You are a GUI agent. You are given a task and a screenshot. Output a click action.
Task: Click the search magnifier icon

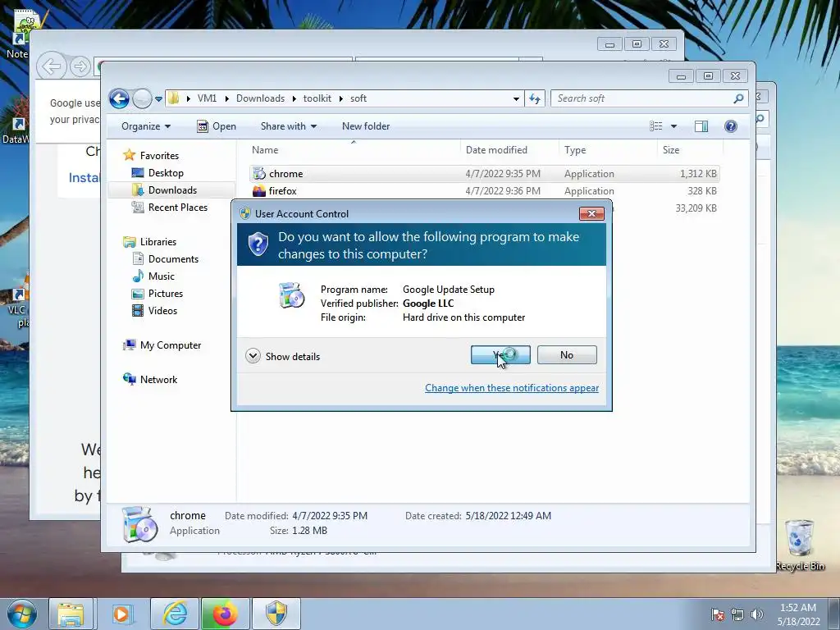[x=739, y=98]
